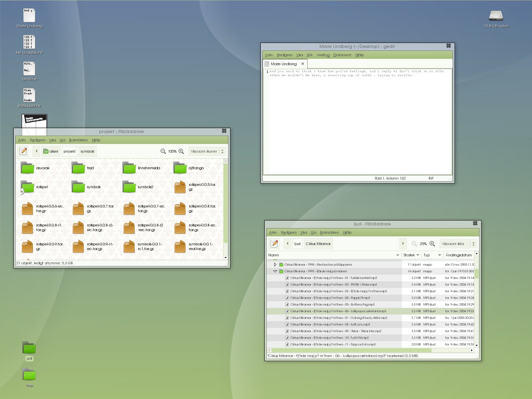
Task: Select track 07 Oolong & lucky strike.mp3
Action: 370,318
